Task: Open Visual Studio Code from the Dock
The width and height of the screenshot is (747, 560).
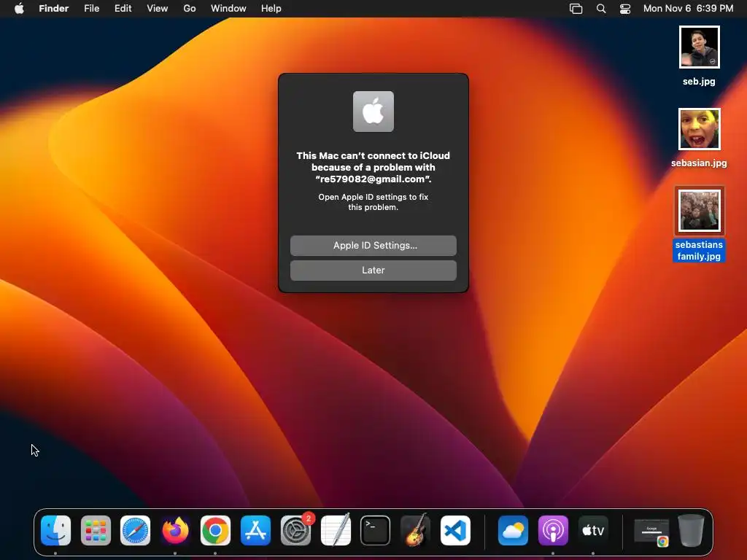Action: click(x=455, y=531)
